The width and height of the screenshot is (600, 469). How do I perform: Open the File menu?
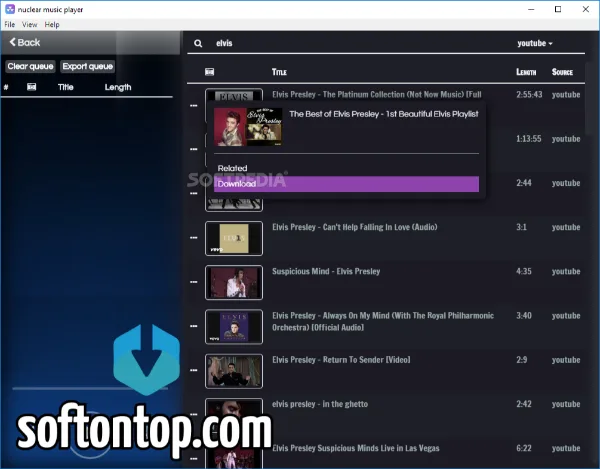(x=10, y=24)
